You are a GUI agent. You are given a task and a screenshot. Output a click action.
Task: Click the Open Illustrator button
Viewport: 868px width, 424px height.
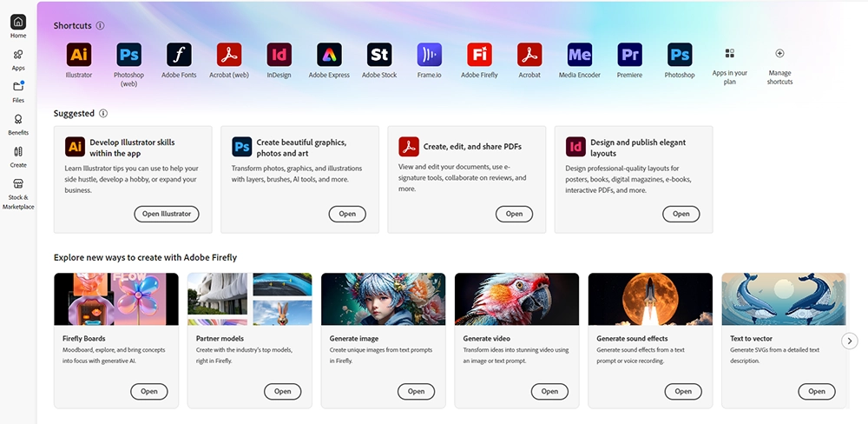(x=167, y=214)
